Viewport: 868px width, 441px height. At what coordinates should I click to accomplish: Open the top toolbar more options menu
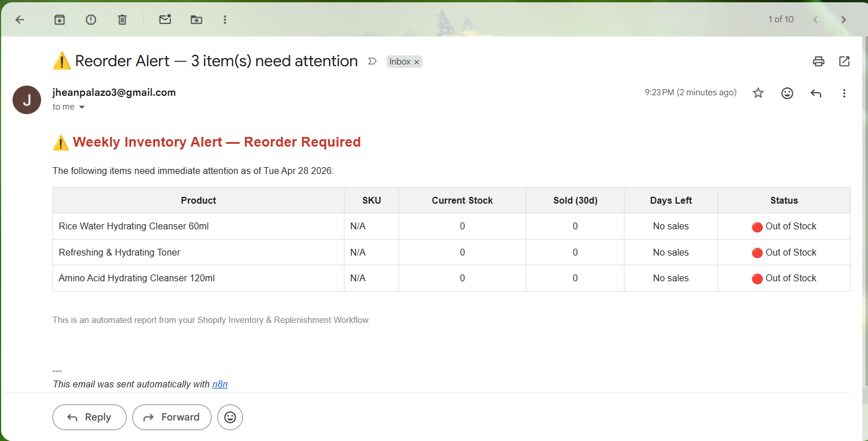pos(225,19)
